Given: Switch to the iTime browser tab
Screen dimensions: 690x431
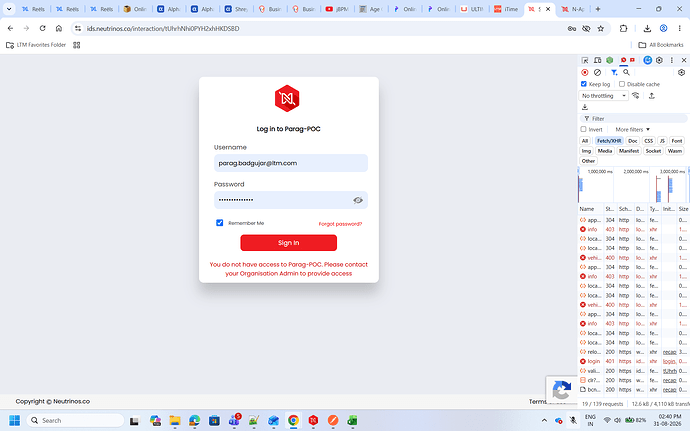Looking at the screenshot, I should pos(506,9).
